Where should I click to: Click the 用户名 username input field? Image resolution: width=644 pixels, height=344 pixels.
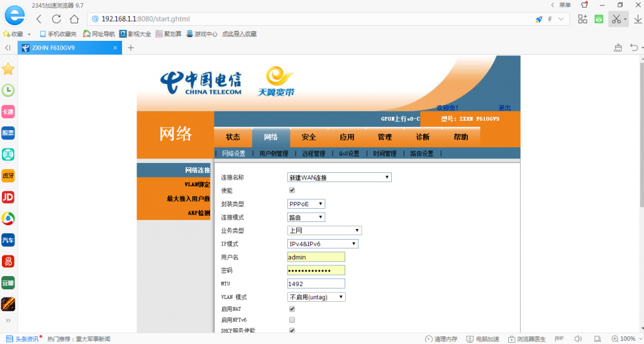tap(316, 257)
